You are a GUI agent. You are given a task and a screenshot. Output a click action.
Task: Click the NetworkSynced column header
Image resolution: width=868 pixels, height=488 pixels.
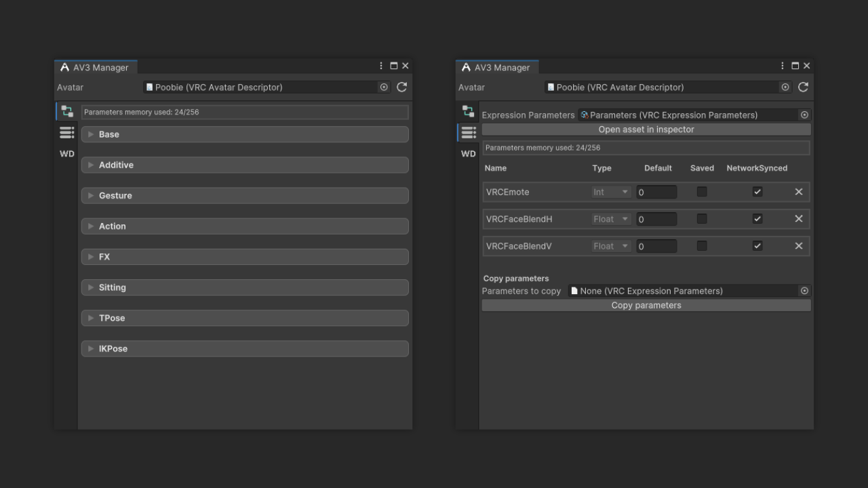click(x=757, y=168)
